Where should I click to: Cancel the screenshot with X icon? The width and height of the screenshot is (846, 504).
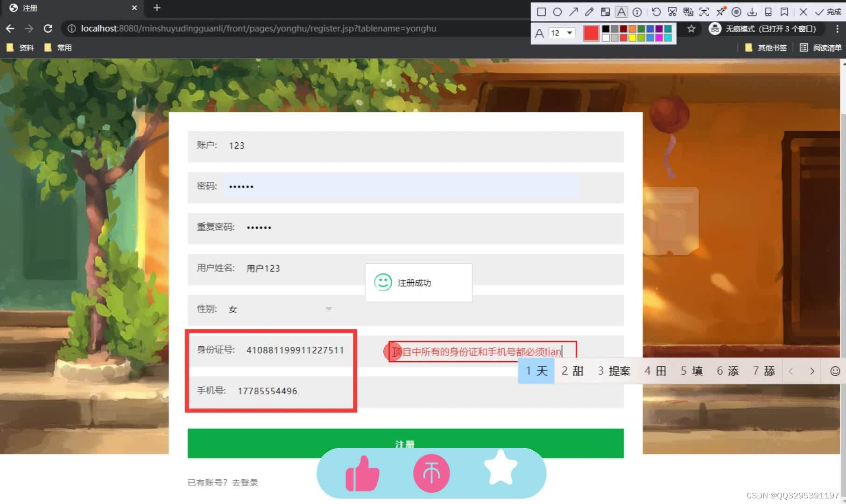[x=803, y=12]
